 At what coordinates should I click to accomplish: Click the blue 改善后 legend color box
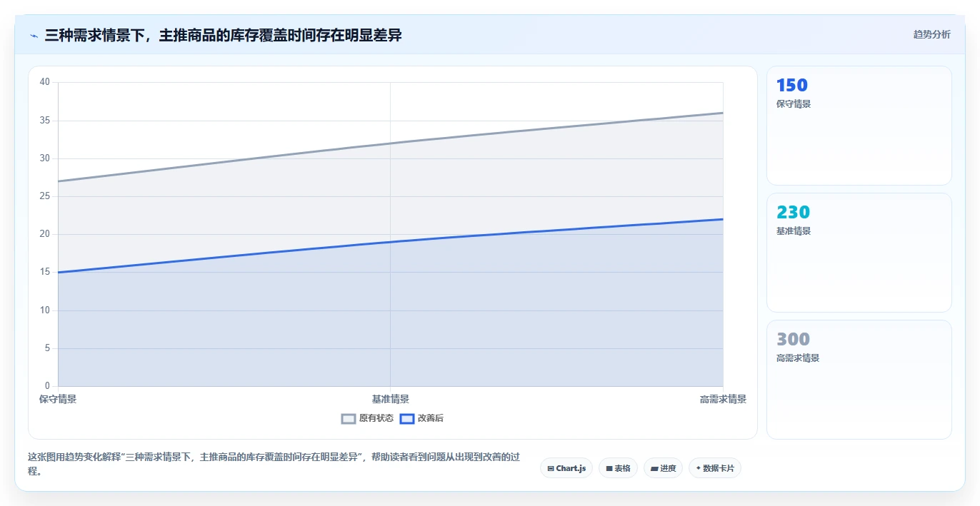[406, 419]
